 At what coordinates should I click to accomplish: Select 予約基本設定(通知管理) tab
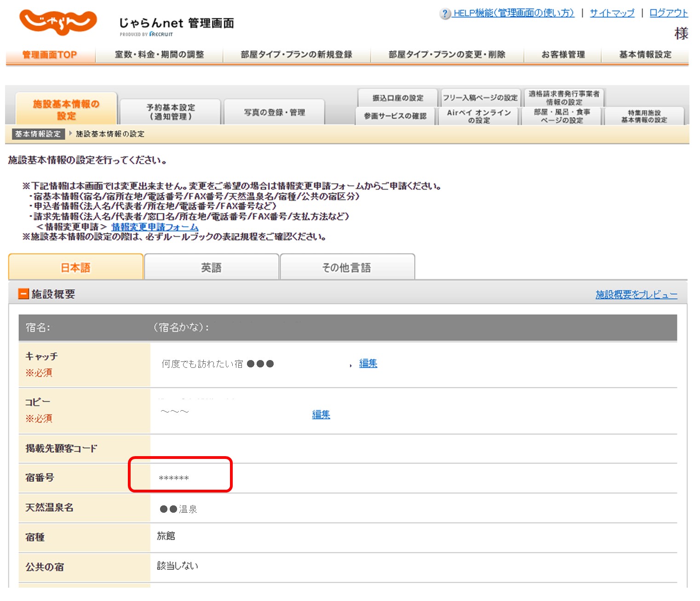(x=170, y=112)
